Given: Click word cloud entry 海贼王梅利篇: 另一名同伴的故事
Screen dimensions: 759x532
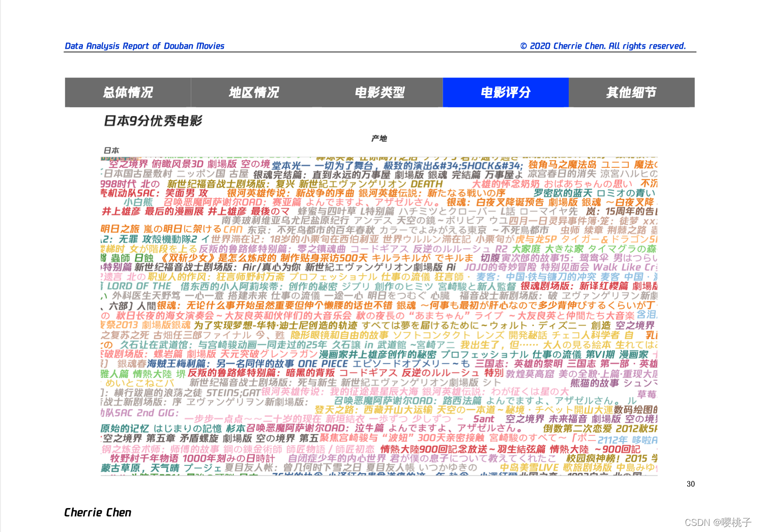Looking at the screenshot, I should point(220,364).
